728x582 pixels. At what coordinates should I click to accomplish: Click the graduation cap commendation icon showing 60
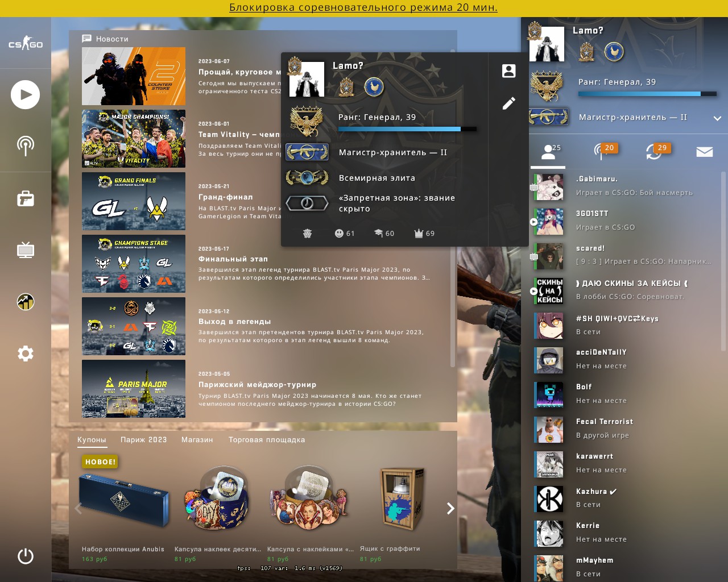click(x=384, y=233)
